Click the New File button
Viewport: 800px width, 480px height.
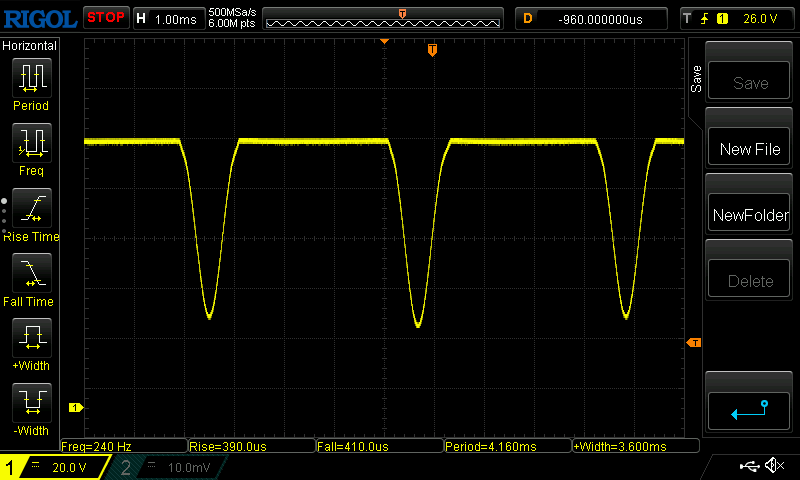748,147
